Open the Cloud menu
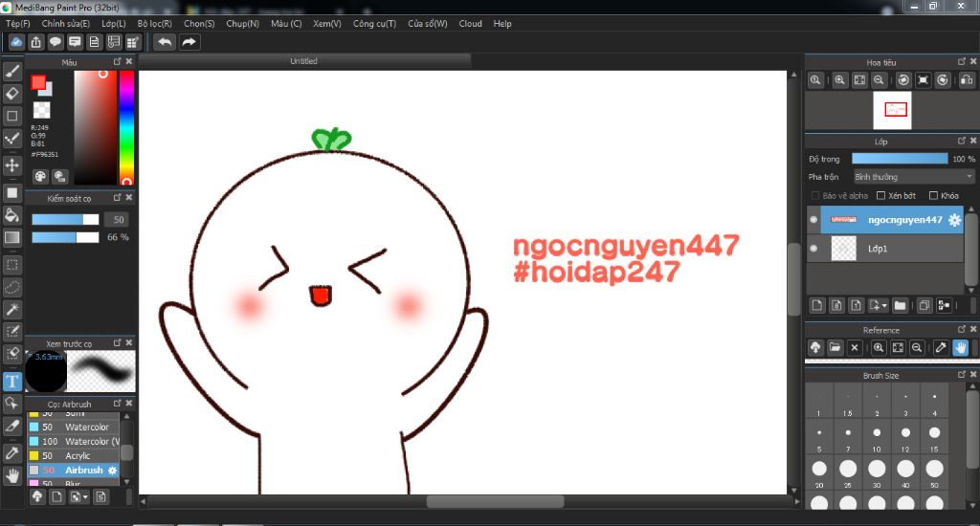This screenshot has height=526, width=980. (x=470, y=23)
